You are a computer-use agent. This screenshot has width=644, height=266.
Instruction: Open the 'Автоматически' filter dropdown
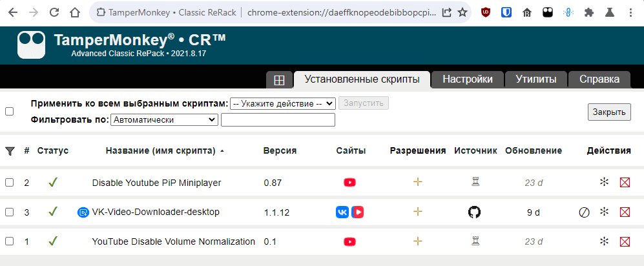coord(164,120)
